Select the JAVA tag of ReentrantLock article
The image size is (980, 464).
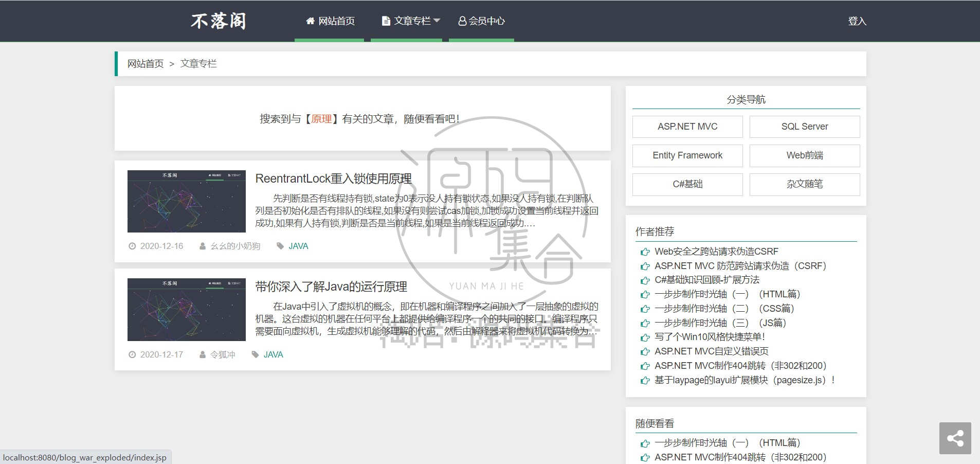click(298, 246)
